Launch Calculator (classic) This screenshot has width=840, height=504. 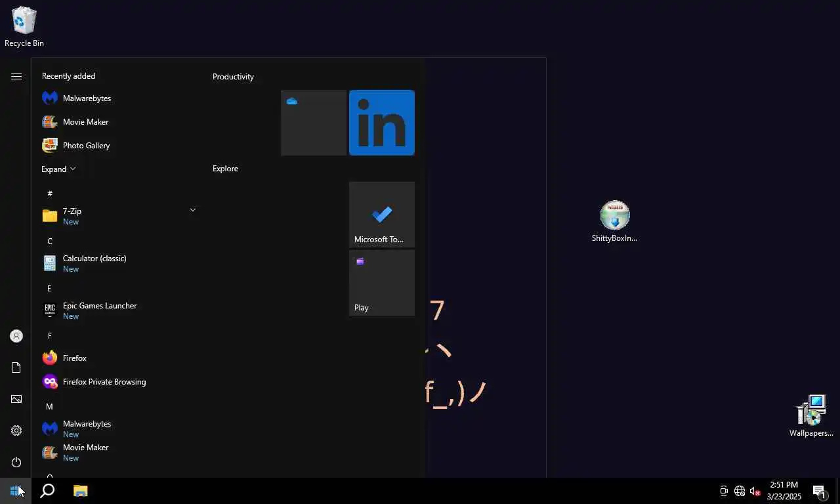click(x=118, y=263)
